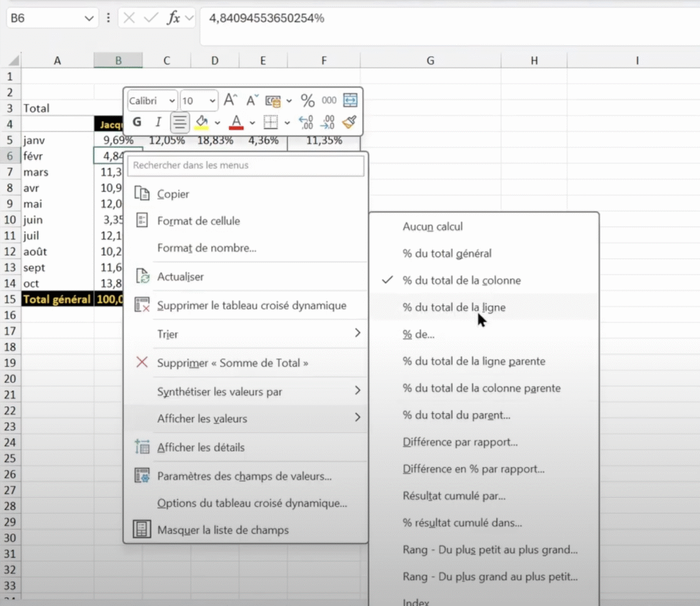Select Actualiser to refresh pivot table
700x606 pixels.
point(246,277)
